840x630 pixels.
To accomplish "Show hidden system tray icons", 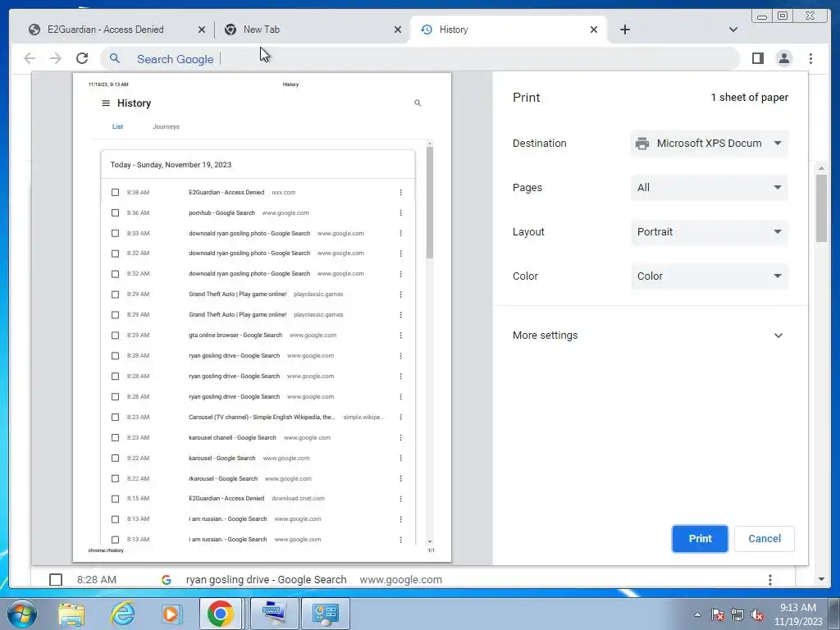I will (x=697, y=614).
